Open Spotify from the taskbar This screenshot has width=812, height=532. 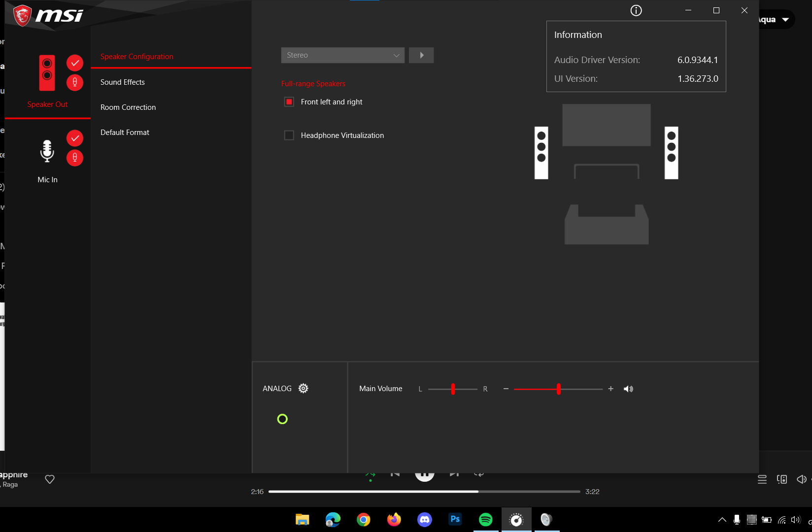(x=486, y=520)
